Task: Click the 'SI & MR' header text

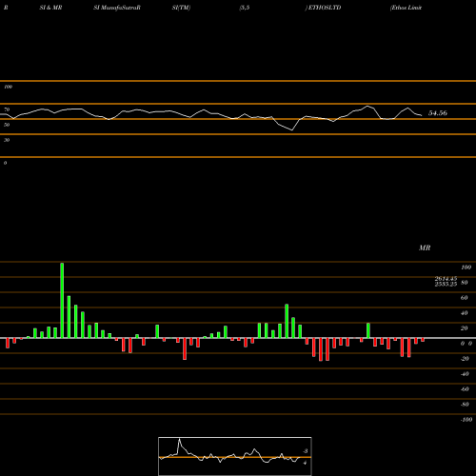Action: 50,8
